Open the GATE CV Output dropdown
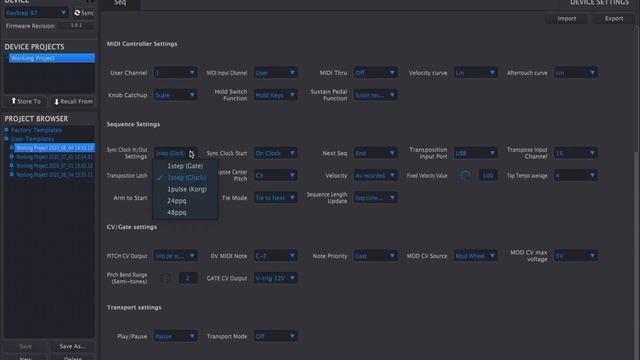The width and height of the screenshot is (640, 360). [275, 278]
